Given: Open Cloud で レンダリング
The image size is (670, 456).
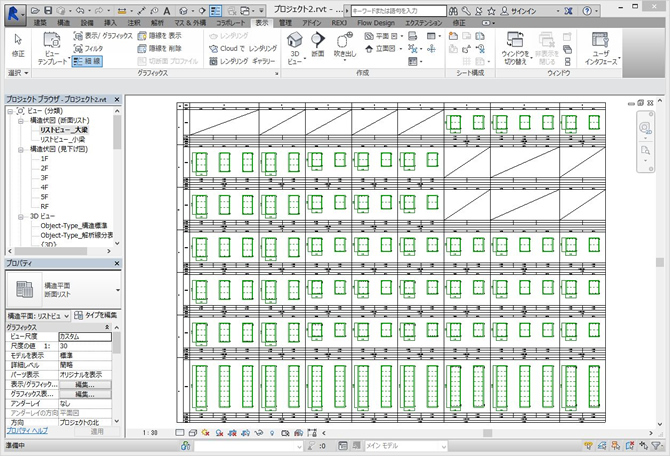Looking at the screenshot, I should (243, 48).
